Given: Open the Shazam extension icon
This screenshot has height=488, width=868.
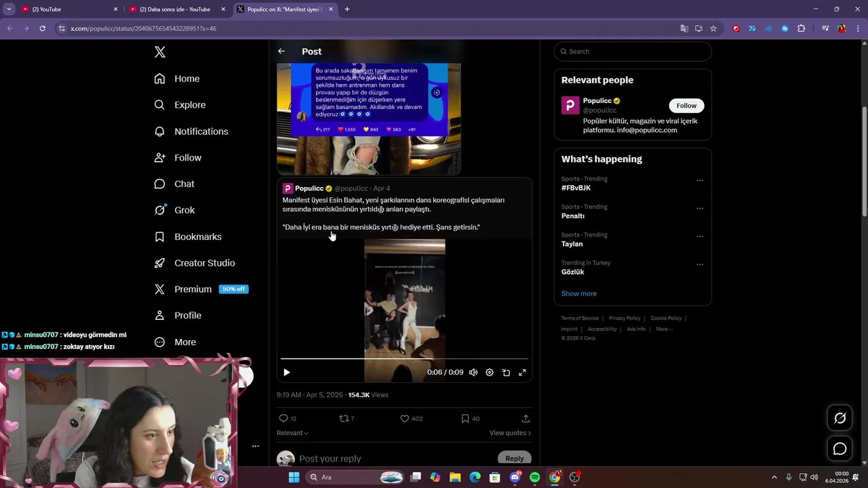Looking at the screenshot, I should pyautogui.click(x=785, y=28).
